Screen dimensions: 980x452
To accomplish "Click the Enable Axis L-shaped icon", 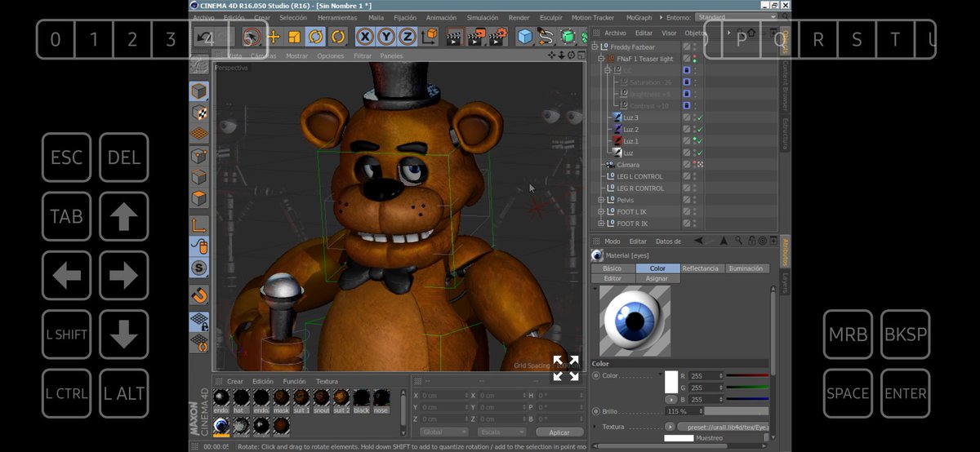I will (199, 224).
